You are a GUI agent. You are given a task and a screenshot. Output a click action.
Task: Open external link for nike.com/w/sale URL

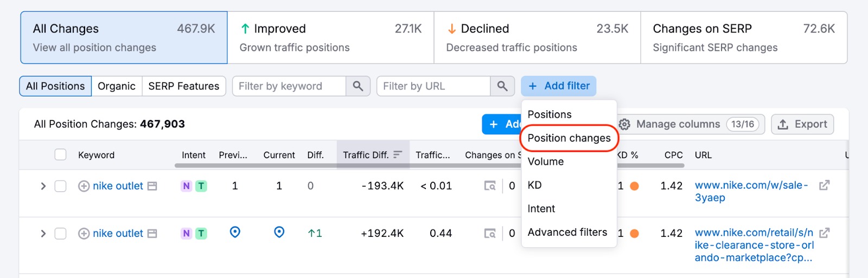pyautogui.click(x=824, y=185)
